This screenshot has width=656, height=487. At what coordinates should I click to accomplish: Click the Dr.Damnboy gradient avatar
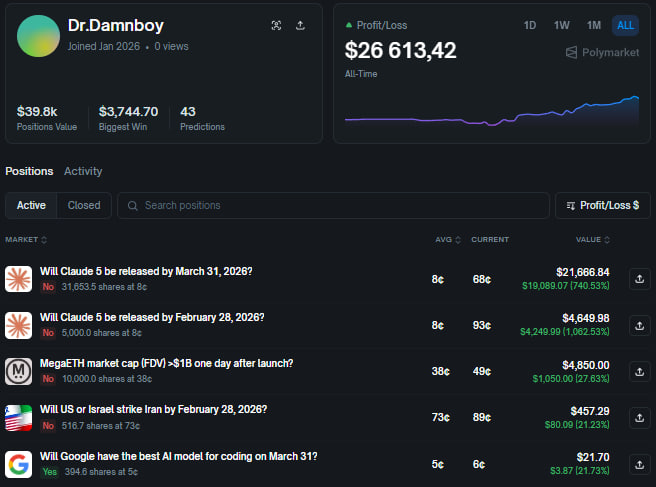point(38,36)
